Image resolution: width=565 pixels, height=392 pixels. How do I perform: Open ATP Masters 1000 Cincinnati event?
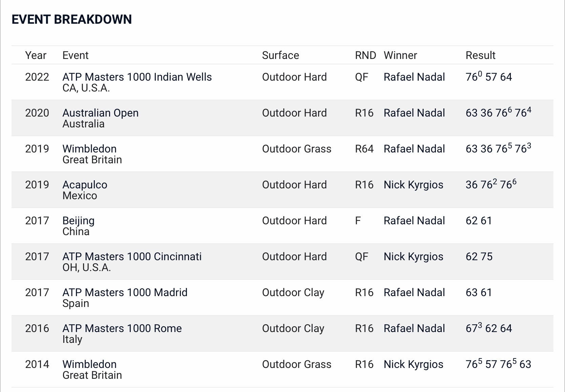click(x=132, y=256)
